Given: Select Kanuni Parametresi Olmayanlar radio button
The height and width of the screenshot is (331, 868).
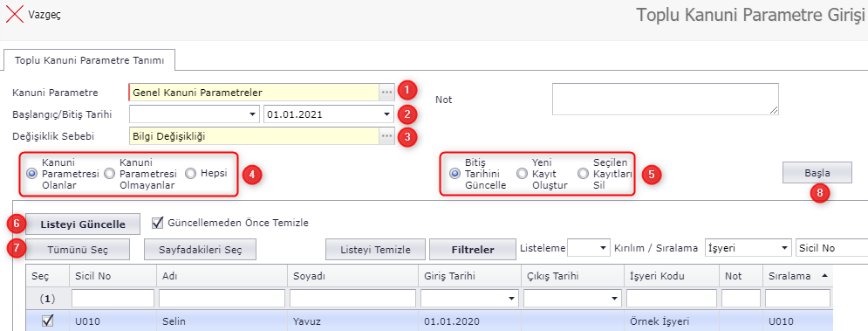Looking at the screenshot, I should pyautogui.click(x=110, y=174).
